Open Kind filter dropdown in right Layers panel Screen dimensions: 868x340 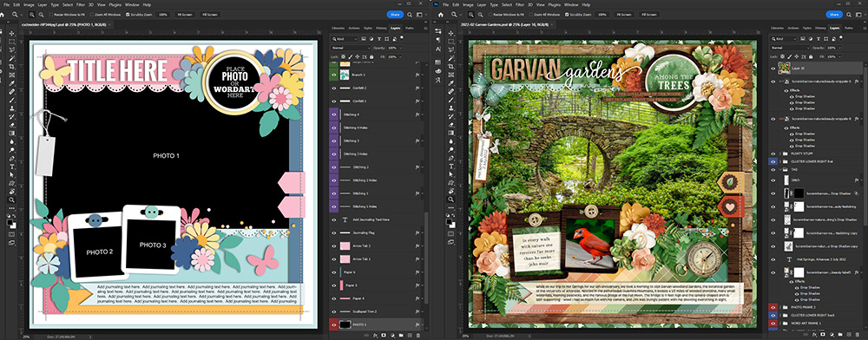(783, 39)
